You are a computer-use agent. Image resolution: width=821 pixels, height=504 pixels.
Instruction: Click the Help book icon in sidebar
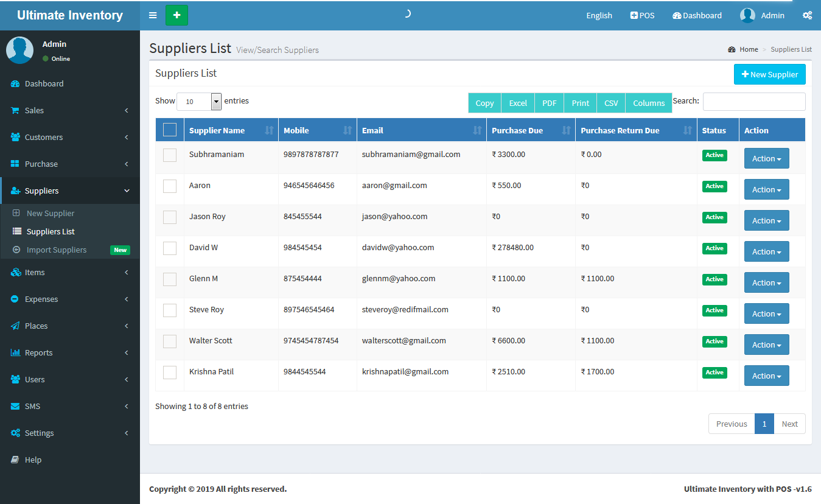tap(15, 460)
